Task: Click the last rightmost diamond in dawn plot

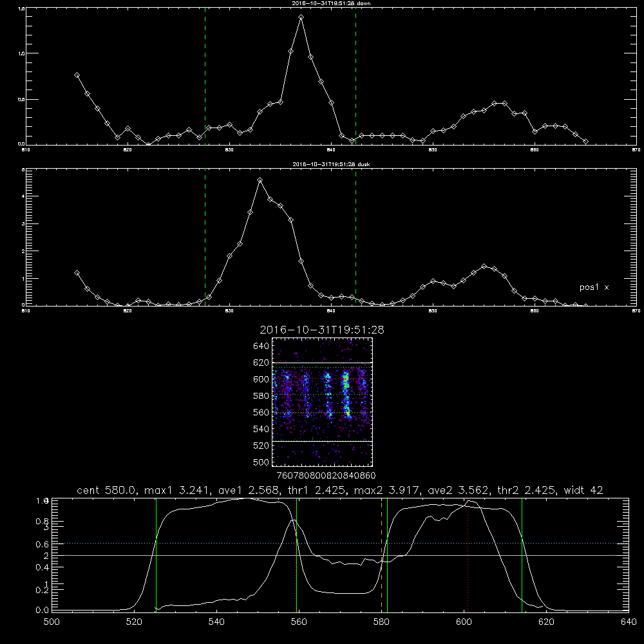Action: coord(585,141)
